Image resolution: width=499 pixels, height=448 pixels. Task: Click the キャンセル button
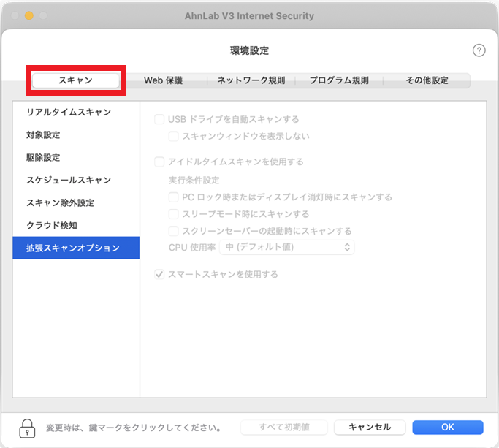370,427
